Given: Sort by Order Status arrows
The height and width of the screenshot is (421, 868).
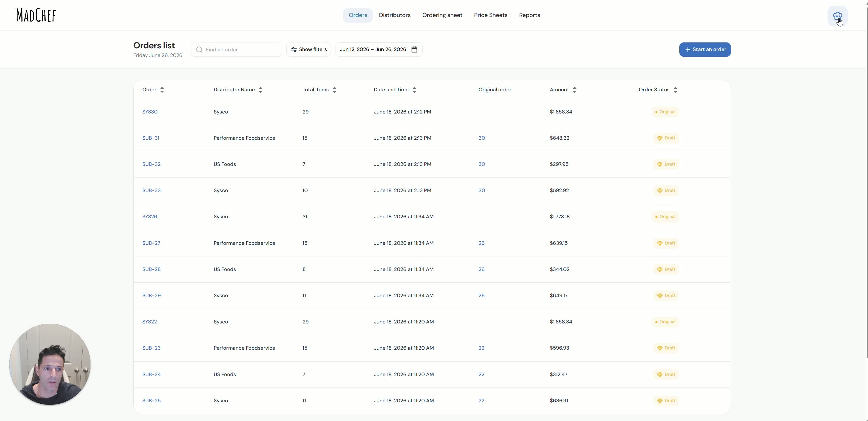Looking at the screenshot, I should point(675,90).
